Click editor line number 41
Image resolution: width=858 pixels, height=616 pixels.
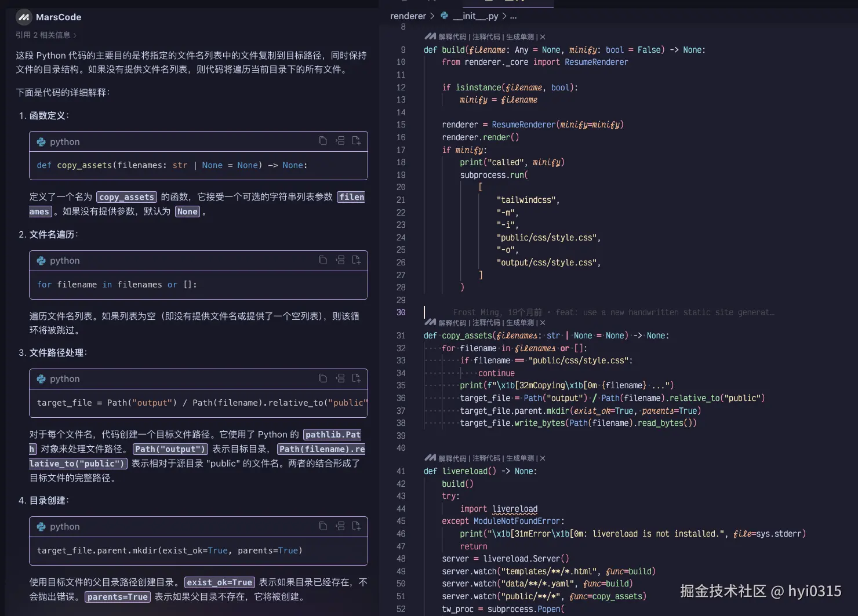401,471
